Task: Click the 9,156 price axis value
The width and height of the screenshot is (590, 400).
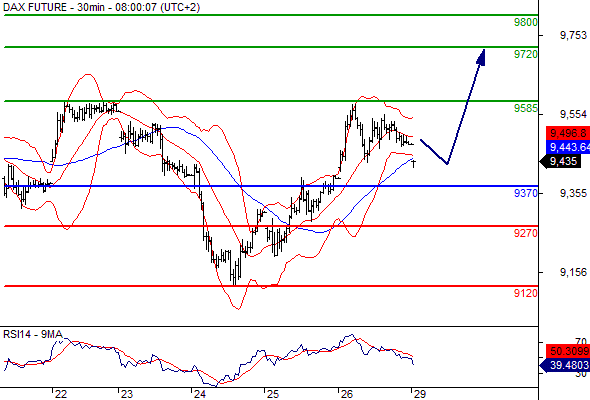Action: 573,272
